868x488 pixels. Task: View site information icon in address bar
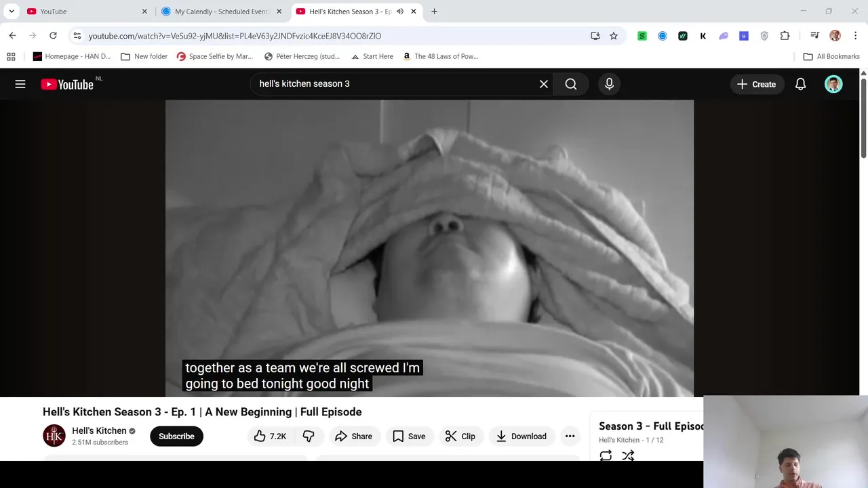click(77, 36)
